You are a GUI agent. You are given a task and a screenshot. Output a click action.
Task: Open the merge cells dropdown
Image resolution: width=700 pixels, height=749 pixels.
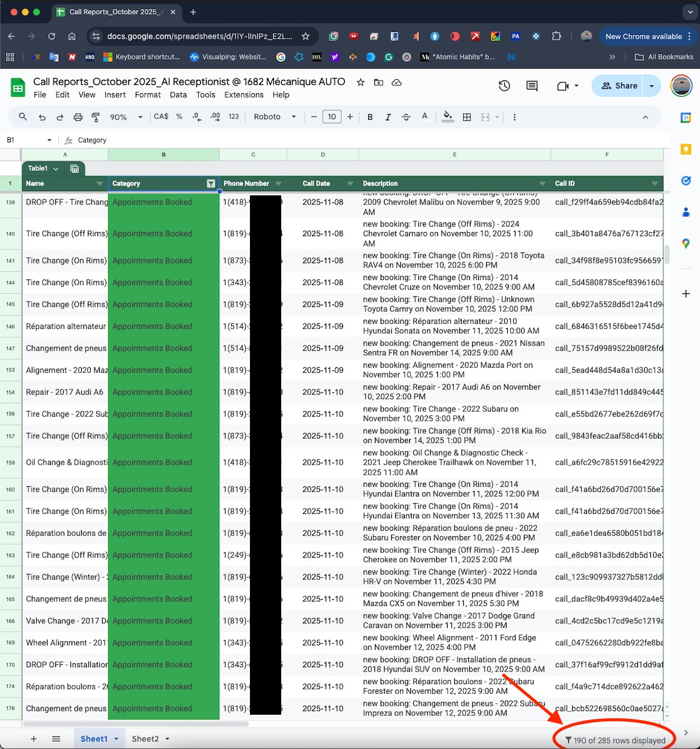(x=490, y=117)
